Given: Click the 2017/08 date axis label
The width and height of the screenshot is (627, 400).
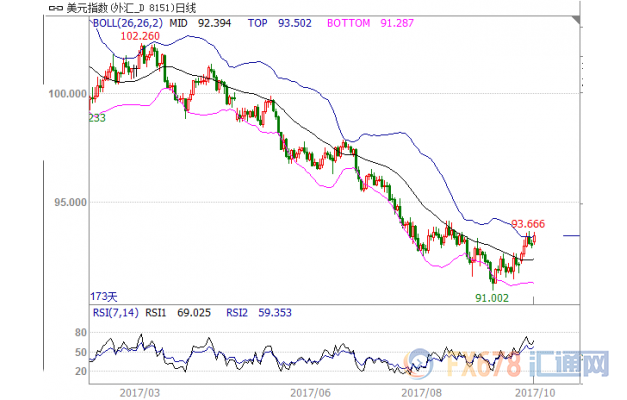Looking at the screenshot, I should pyautogui.click(x=421, y=393).
